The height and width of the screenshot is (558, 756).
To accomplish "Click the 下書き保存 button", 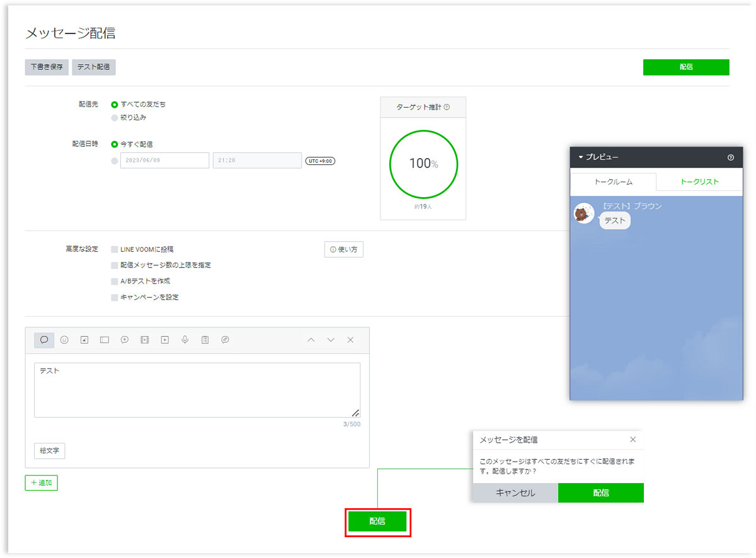I will click(47, 67).
